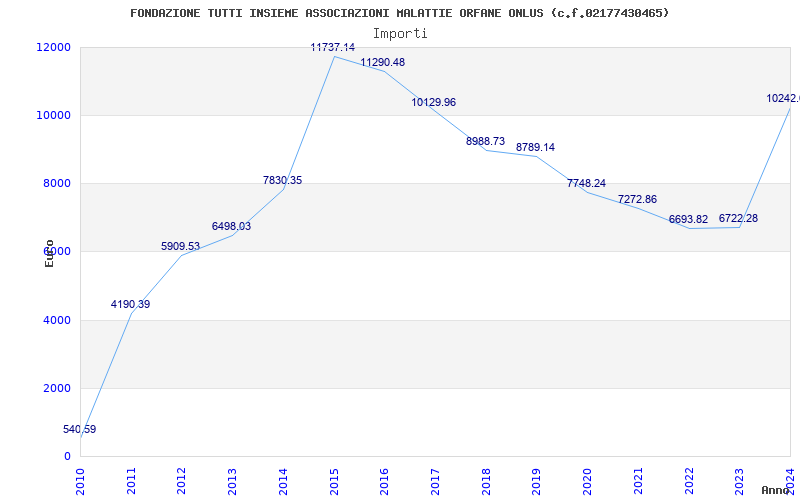Click the x-axis year 2012
Viewport: 800px width, 500px height.
[182, 482]
